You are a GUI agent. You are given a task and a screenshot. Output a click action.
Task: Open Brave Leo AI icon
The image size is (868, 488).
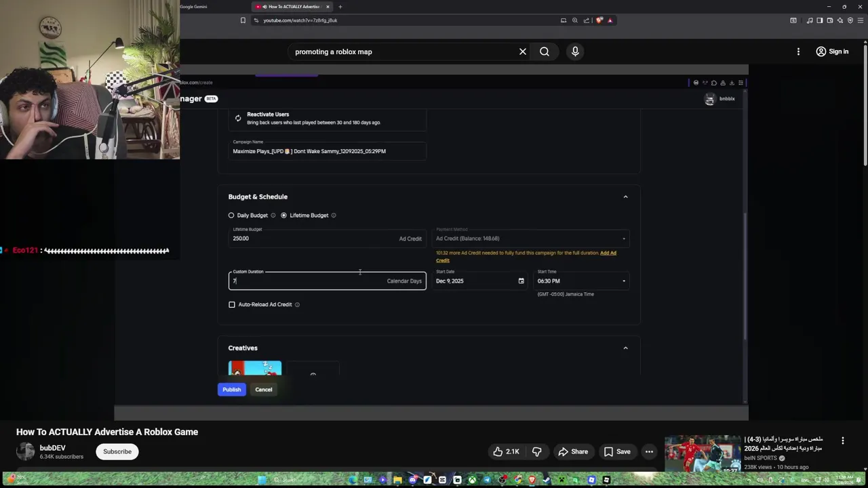coord(840,20)
